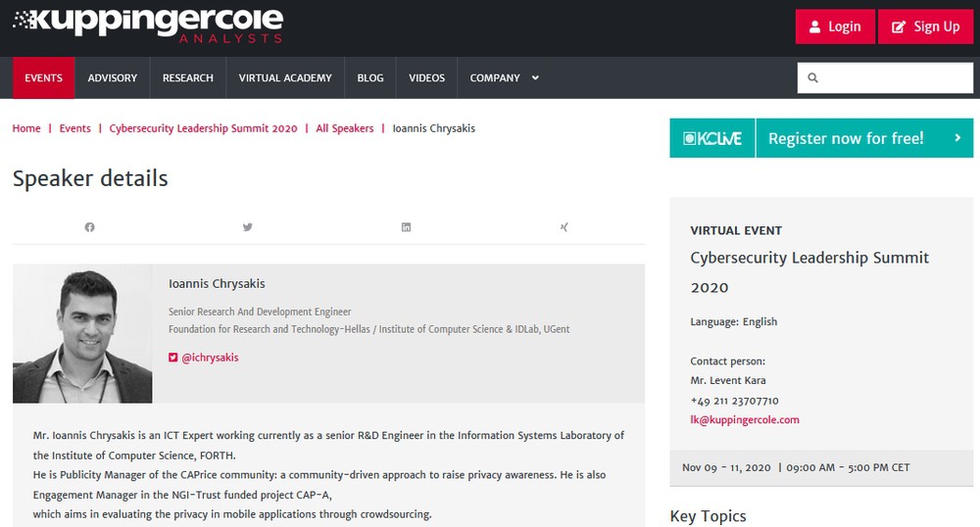Share the page on Xing

pos(564,227)
